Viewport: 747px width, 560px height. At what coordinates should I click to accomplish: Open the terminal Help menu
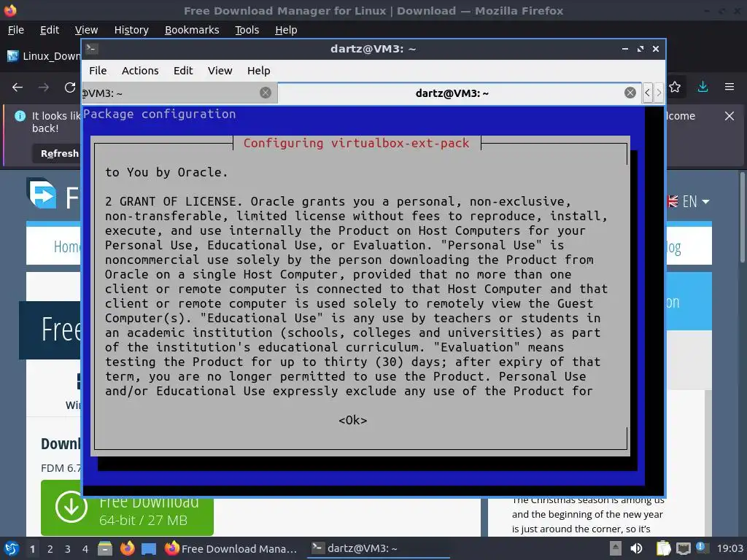point(259,71)
